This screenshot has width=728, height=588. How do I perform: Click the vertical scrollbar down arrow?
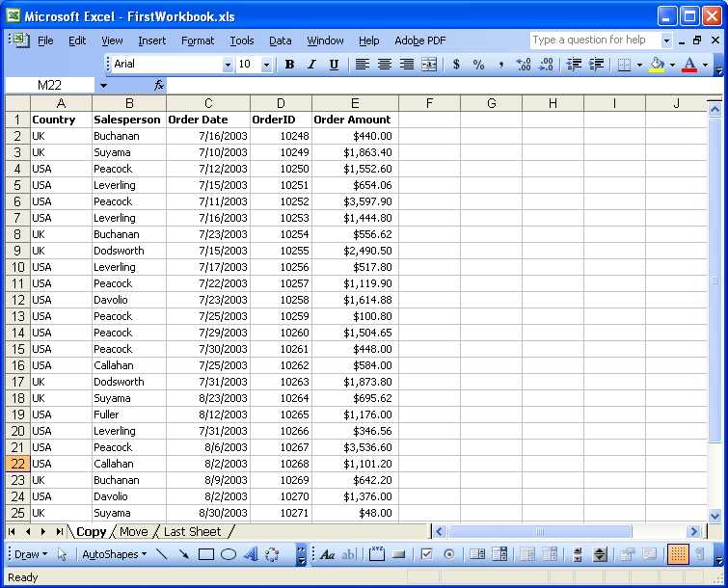pyautogui.click(x=715, y=514)
